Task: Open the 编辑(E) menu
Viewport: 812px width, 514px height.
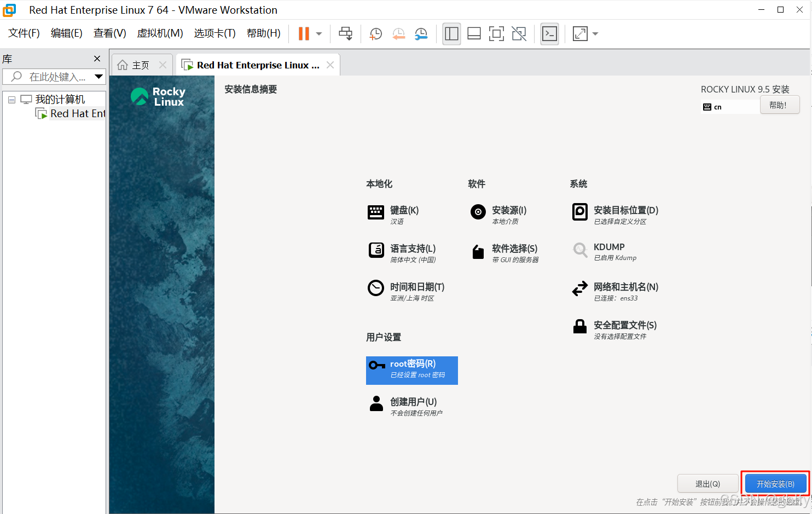Action: [67, 33]
